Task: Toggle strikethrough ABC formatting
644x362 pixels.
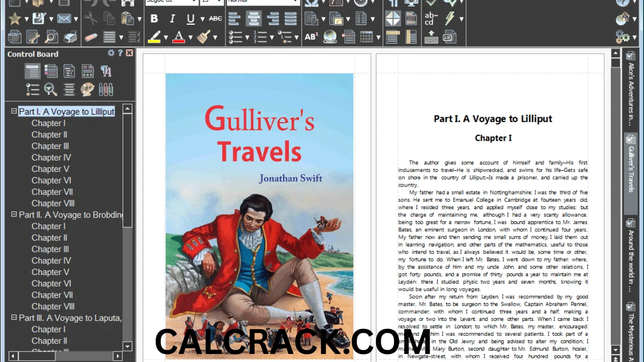Action: (215, 19)
